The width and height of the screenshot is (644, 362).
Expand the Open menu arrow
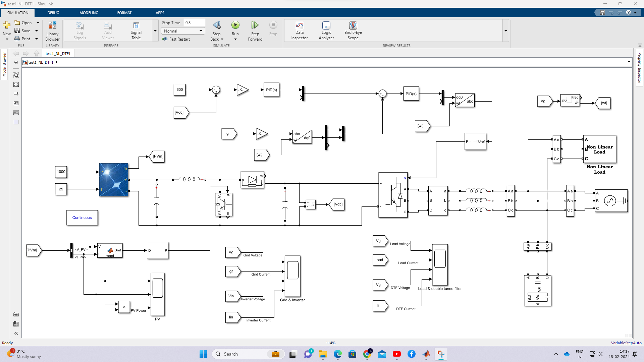[38, 22]
